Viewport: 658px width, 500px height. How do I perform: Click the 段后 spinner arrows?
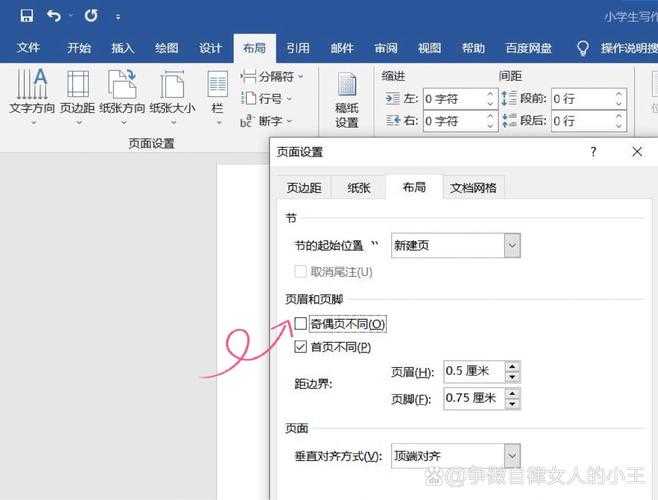(619, 121)
